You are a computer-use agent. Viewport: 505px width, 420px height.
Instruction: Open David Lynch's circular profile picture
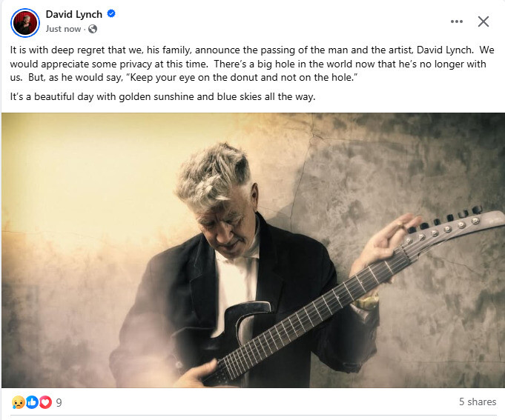pos(25,22)
